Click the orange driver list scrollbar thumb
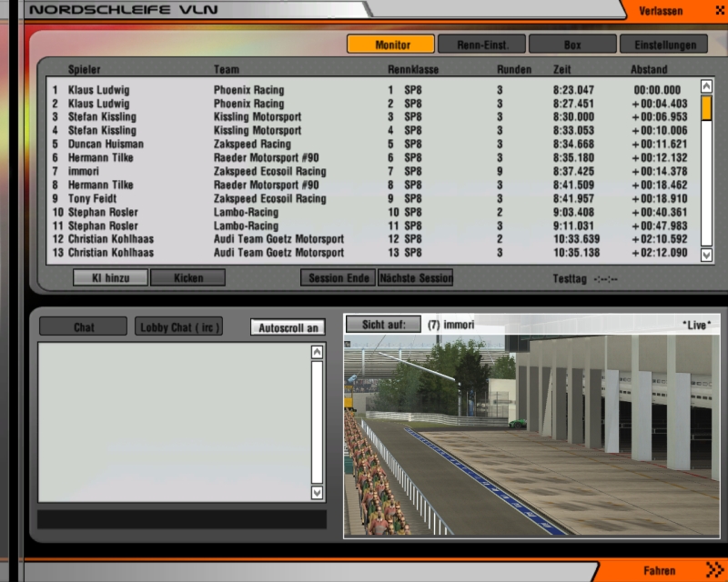Image resolution: width=728 pixels, height=582 pixels. click(706, 108)
